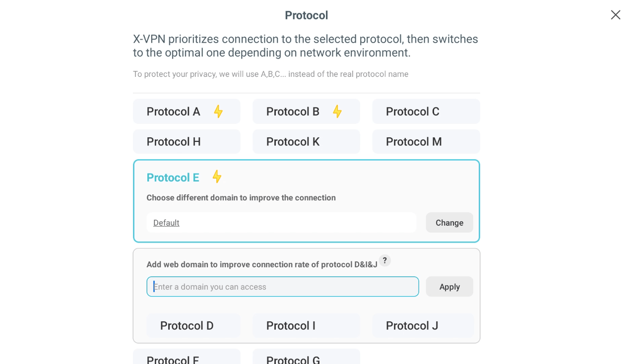Select Protocol I option
Screen dimensions: 631x364
306,326
